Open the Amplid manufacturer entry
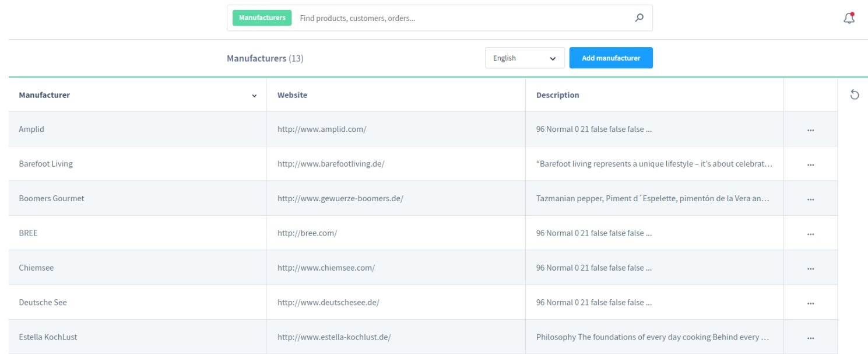The height and width of the screenshot is (354, 868). [31, 129]
